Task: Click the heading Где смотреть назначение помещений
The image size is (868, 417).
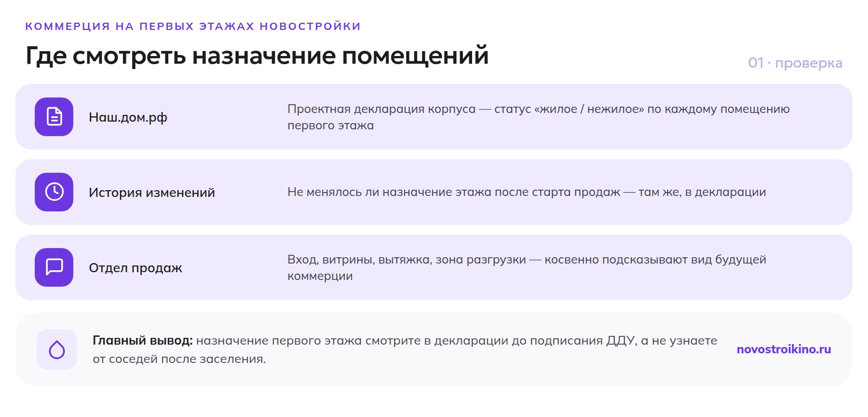Action: point(257,56)
